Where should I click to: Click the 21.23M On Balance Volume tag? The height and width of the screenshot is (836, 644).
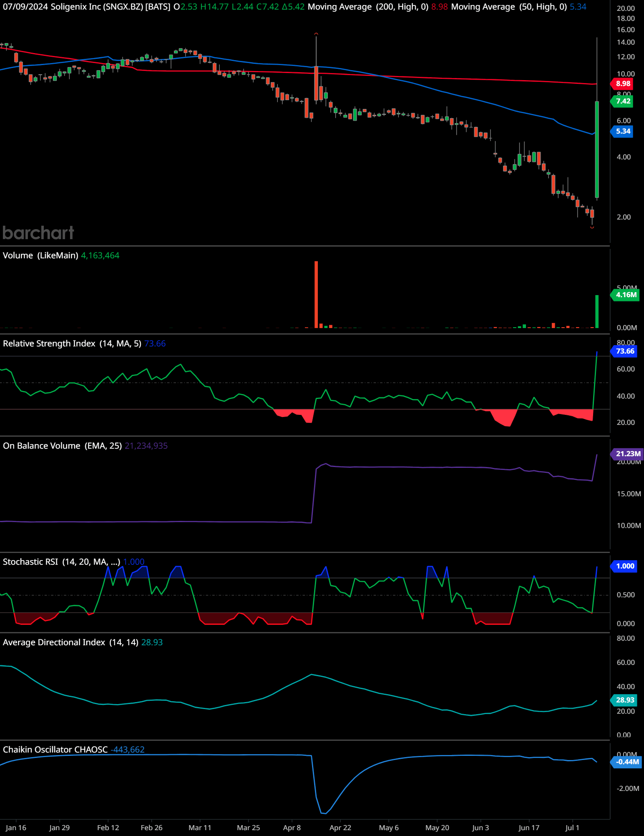(x=628, y=454)
